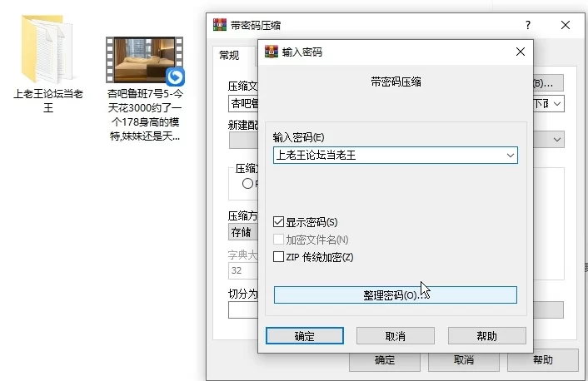Click the 切分为 volume size field
The height and width of the screenshot is (381, 588).
click(x=243, y=310)
